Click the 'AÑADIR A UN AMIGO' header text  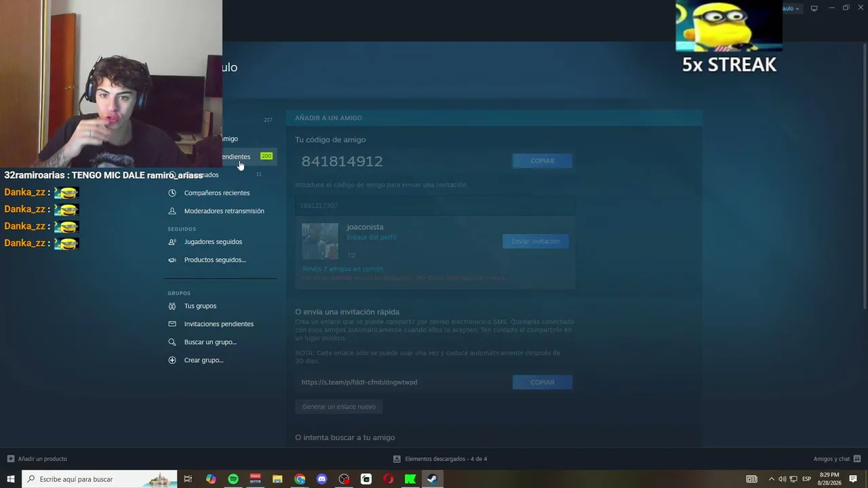(x=328, y=118)
